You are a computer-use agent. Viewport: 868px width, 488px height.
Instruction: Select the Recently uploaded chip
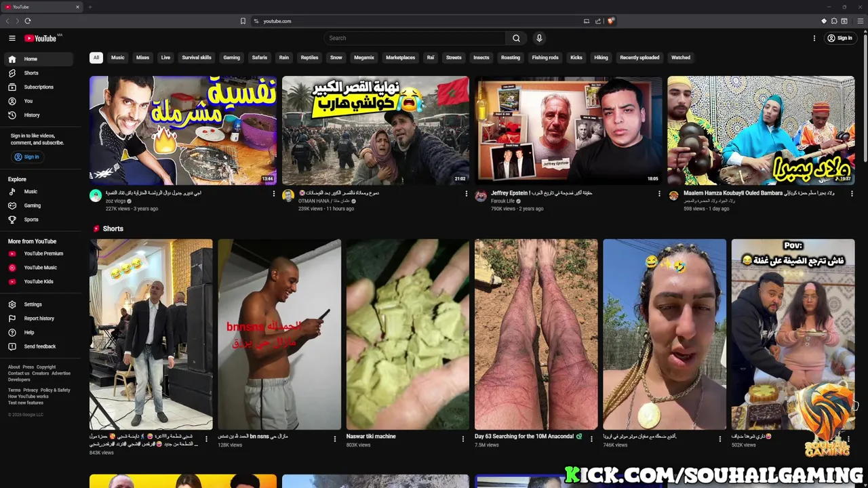coord(639,58)
